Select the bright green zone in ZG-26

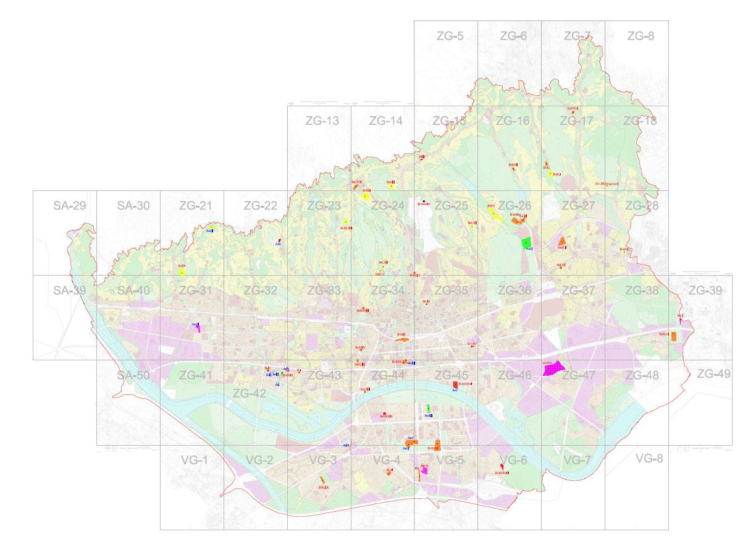pyautogui.click(x=527, y=242)
